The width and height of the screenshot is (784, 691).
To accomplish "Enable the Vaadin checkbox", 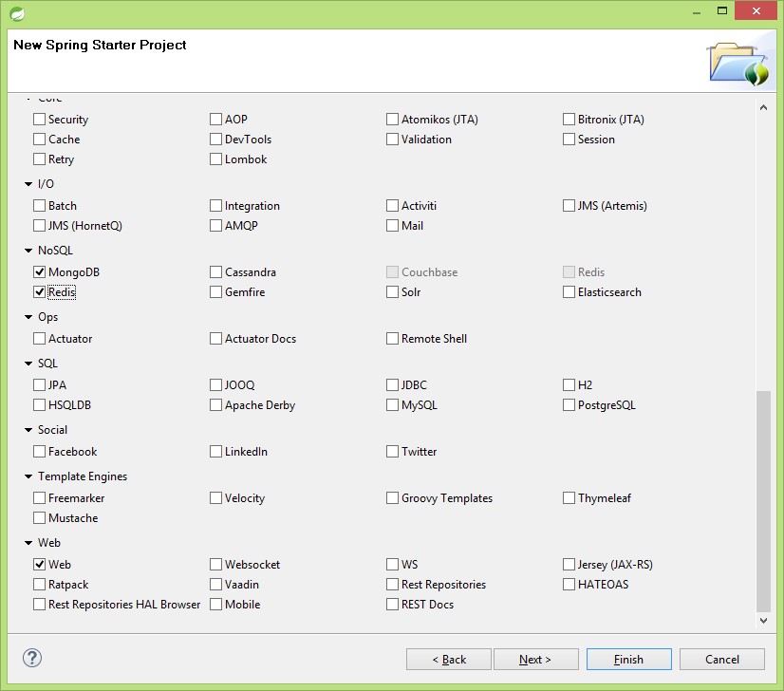I will tap(215, 585).
